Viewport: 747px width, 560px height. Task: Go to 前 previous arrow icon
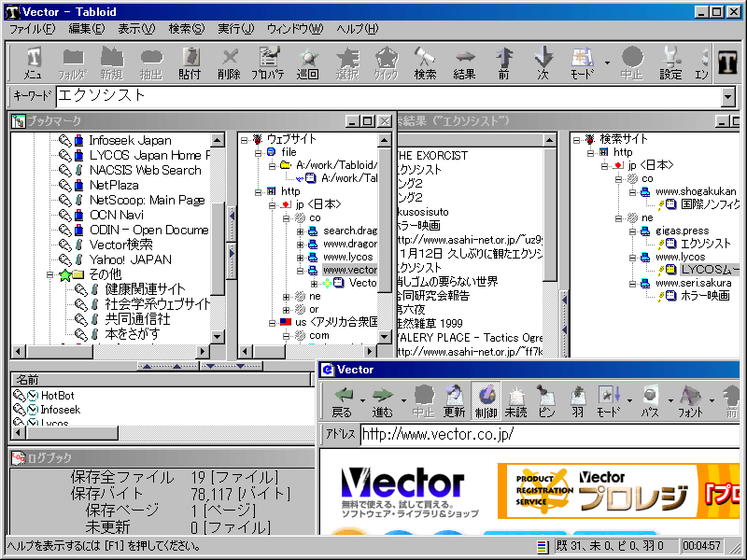point(503,63)
